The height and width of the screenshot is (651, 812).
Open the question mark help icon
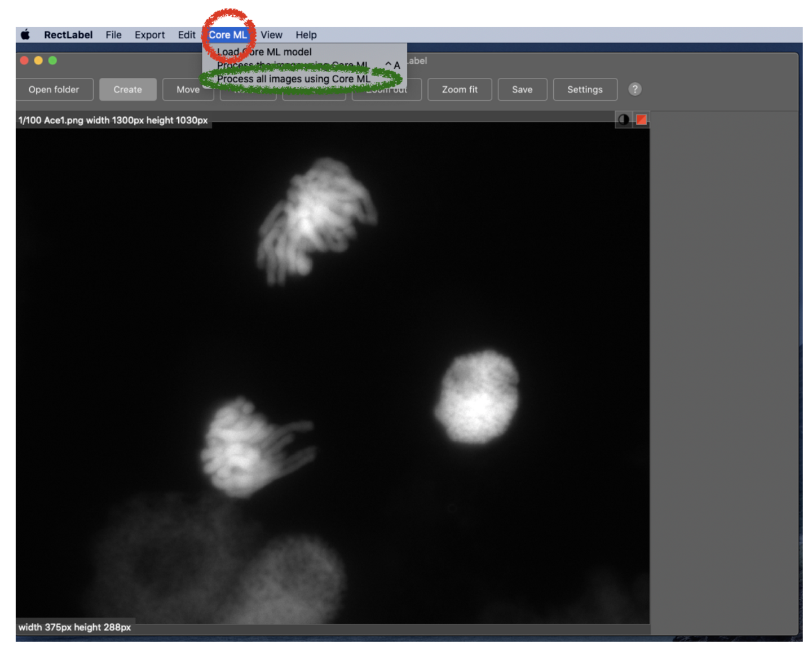pyautogui.click(x=634, y=89)
